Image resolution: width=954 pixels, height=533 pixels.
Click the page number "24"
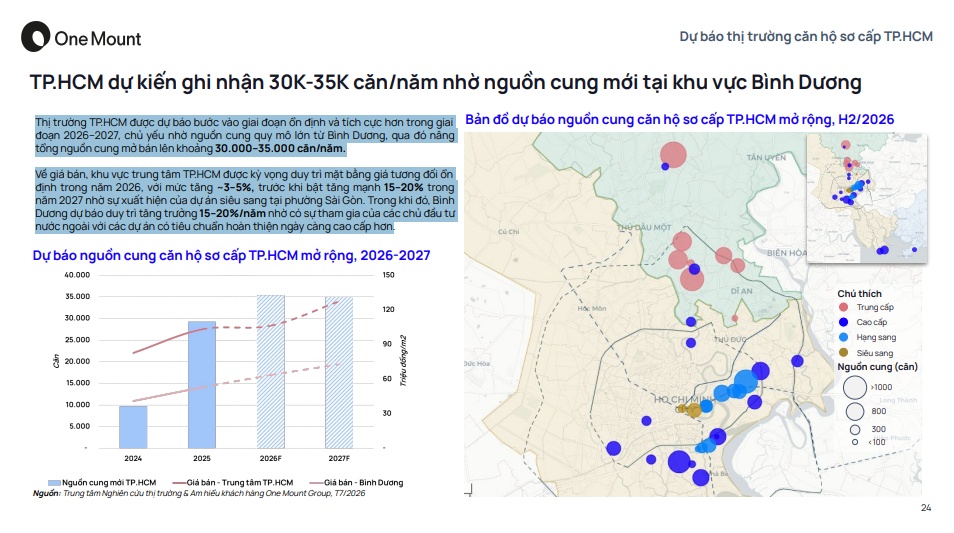pyautogui.click(x=926, y=507)
